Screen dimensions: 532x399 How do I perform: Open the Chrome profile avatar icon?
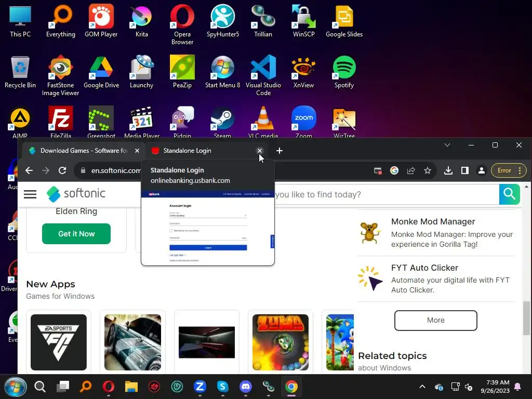[x=482, y=170]
